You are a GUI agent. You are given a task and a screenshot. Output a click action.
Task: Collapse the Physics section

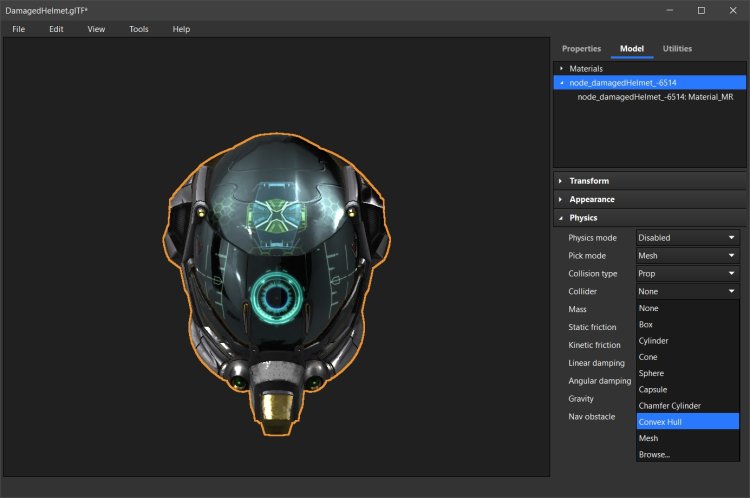tap(583, 217)
